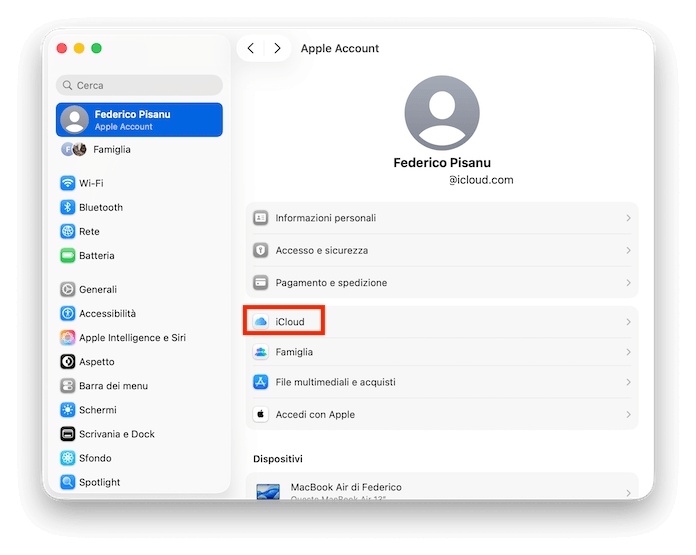Open Accedi con Apple text

315,415
